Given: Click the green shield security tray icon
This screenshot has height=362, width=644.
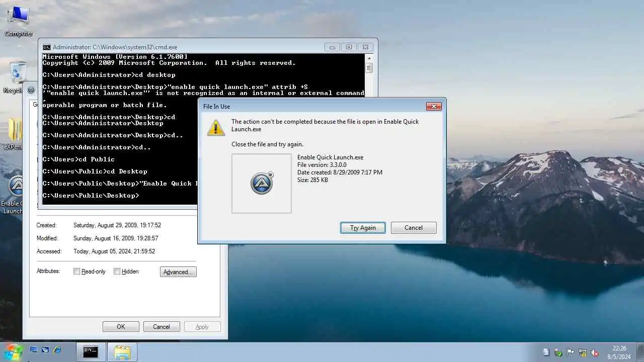Looking at the screenshot, I should pyautogui.click(x=558, y=352).
